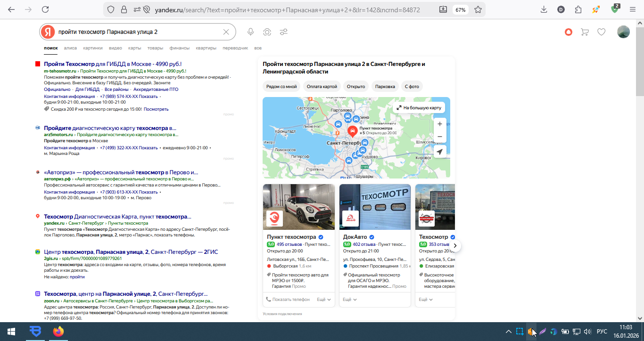Bookmark the page with the star icon
The height and width of the screenshot is (341, 644).
[x=478, y=9]
